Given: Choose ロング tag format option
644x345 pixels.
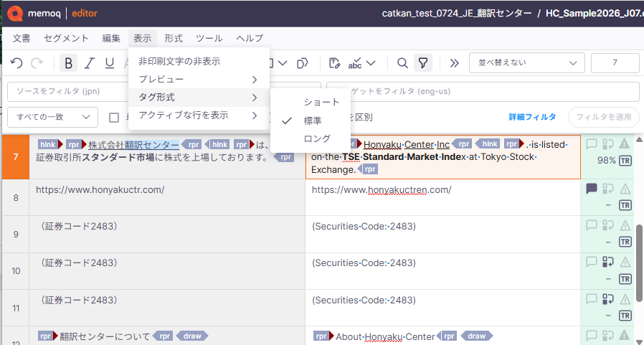Looking at the screenshot, I should pos(317,139).
